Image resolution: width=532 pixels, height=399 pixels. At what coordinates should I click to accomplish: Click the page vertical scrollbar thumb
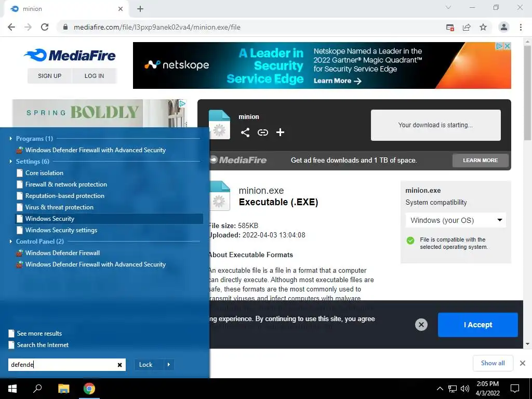(x=527, y=94)
